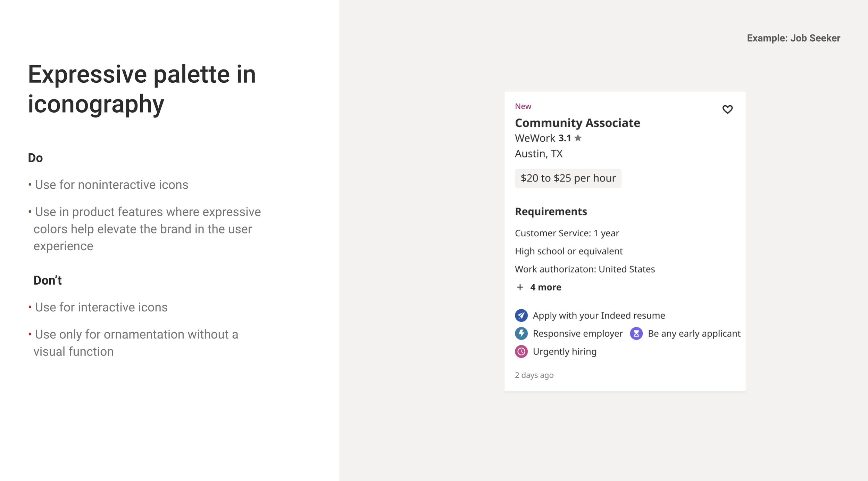Click the New label on job card
The image size is (868, 481).
(x=523, y=106)
